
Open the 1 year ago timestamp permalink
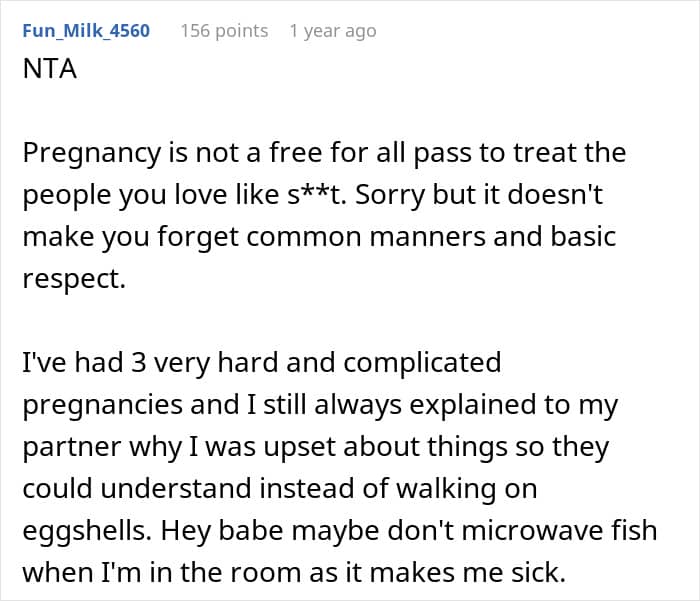point(333,31)
